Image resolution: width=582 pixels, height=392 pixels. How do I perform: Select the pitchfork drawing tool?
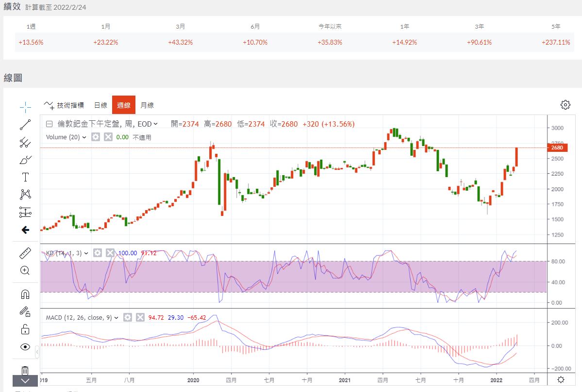[25, 142]
